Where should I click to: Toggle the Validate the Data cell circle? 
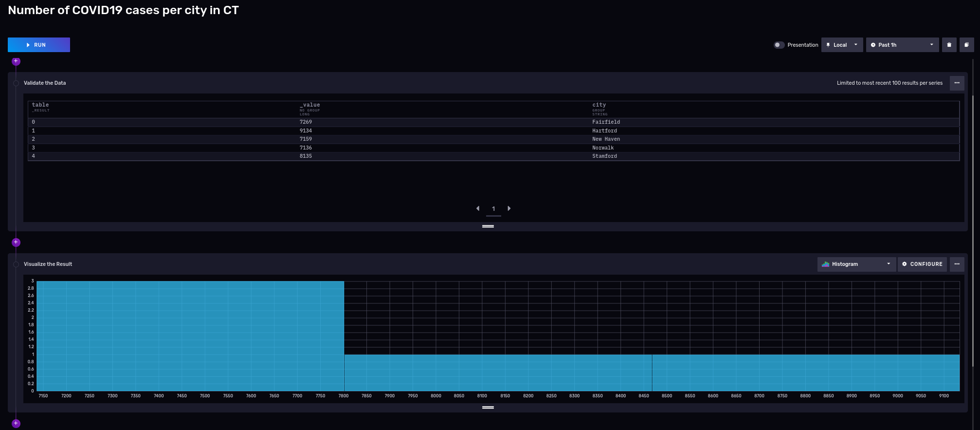click(x=16, y=83)
